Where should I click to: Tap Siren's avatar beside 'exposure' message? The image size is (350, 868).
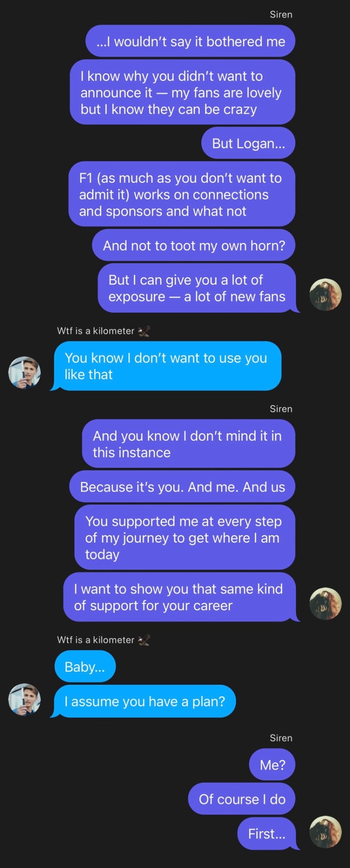click(325, 295)
